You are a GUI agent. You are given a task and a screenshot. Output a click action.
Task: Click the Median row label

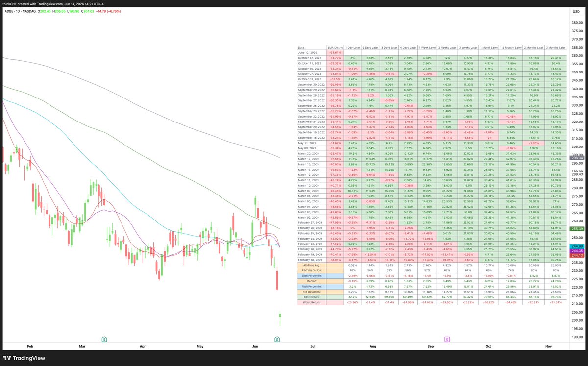click(x=312, y=281)
